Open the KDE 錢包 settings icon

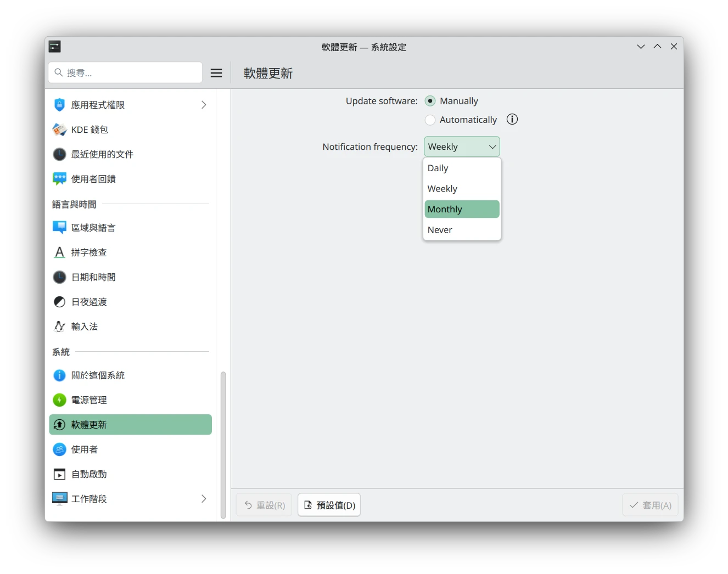59,130
